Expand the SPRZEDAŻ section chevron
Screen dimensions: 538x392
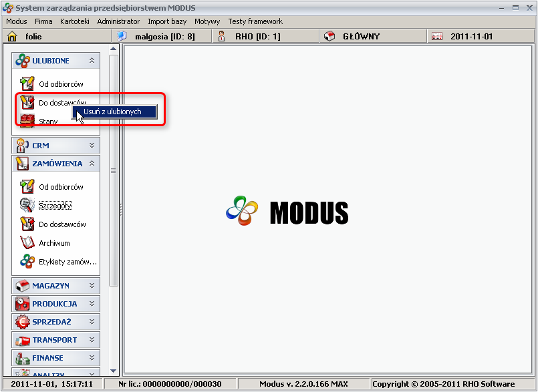click(92, 322)
